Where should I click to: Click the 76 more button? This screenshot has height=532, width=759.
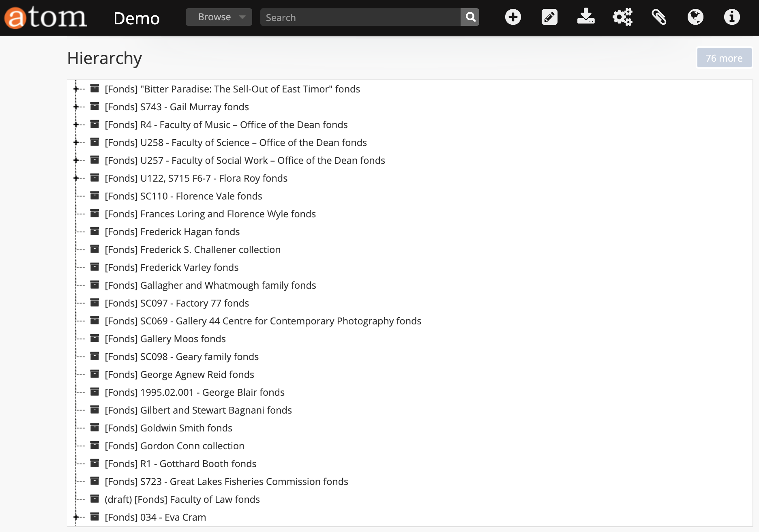click(x=724, y=58)
